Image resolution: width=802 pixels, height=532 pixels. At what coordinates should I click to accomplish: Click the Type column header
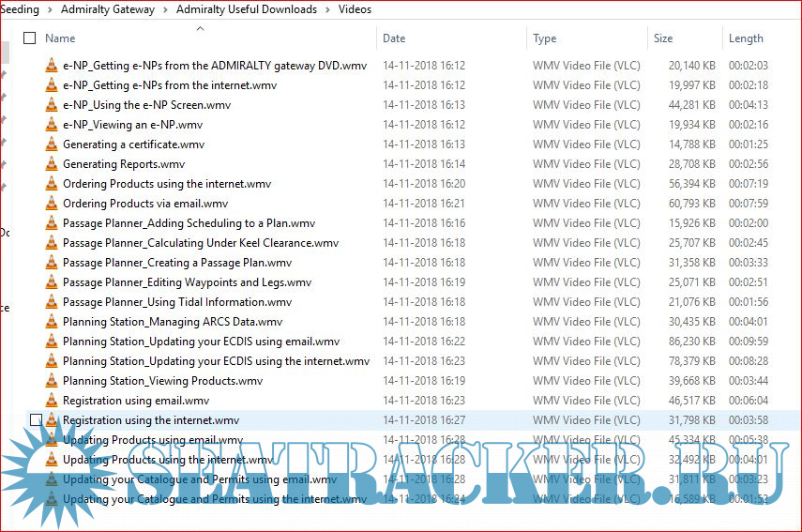coord(544,38)
